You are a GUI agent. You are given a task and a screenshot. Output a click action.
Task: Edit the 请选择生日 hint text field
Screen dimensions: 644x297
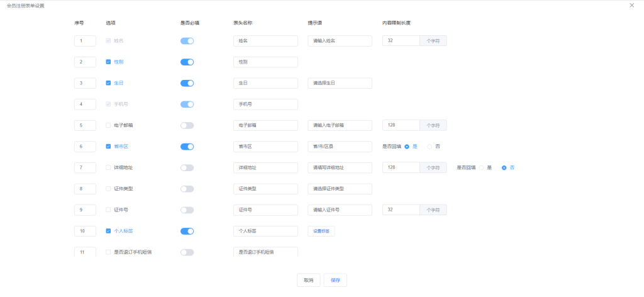tap(340, 83)
